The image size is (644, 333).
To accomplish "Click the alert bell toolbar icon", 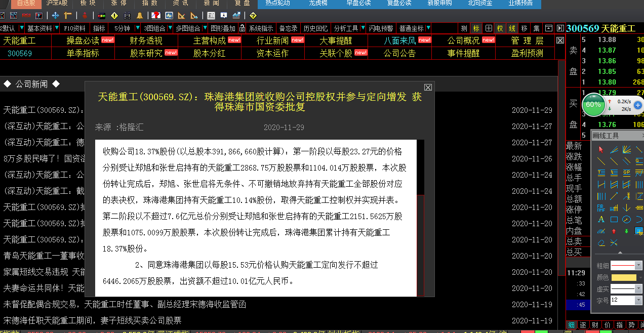I will (x=139, y=16).
